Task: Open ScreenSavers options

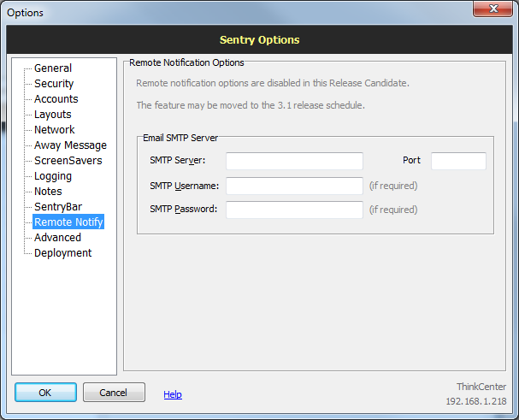Action: (x=68, y=161)
